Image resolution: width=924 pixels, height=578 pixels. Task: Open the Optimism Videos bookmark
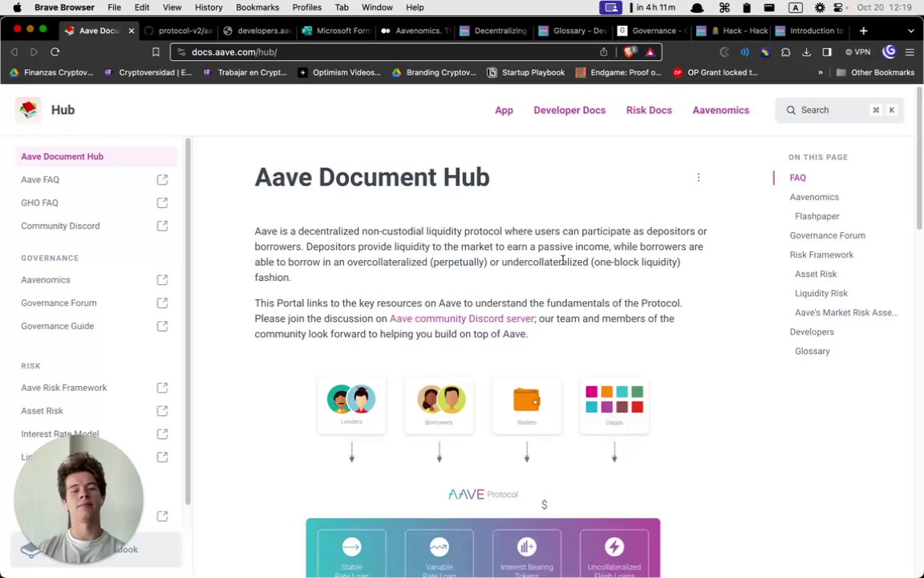pyautogui.click(x=339, y=72)
